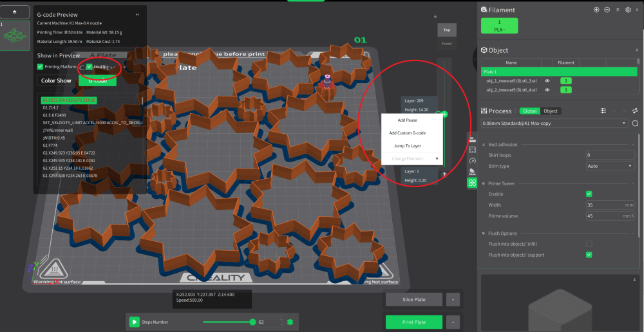Open filament settings gear icon
The image size is (644, 332).
coord(628,10)
